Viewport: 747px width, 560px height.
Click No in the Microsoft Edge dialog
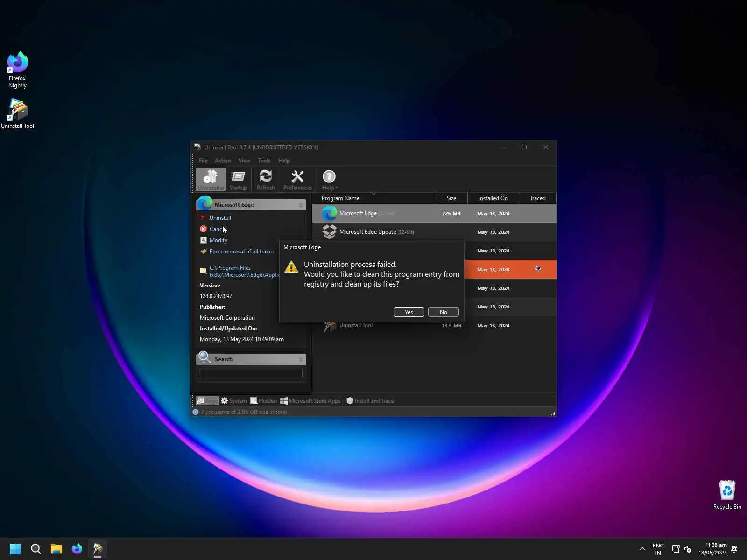point(443,312)
